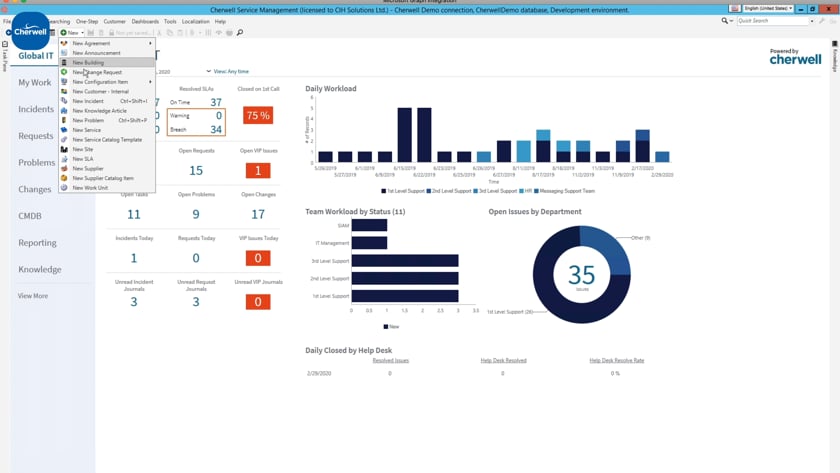Click the Open Requests value 15
The height and width of the screenshot is (473, 840).
[196, 171]
